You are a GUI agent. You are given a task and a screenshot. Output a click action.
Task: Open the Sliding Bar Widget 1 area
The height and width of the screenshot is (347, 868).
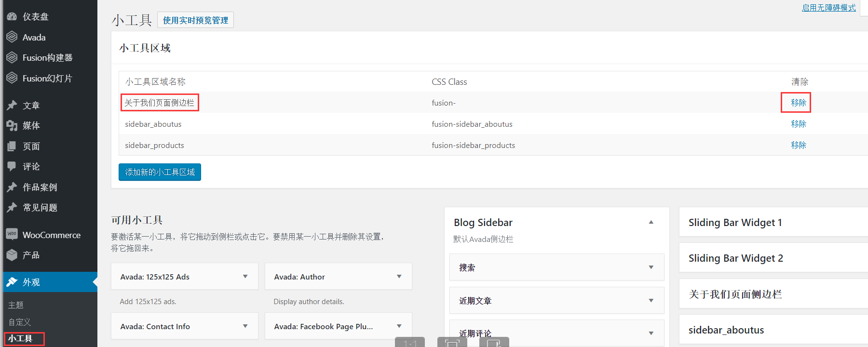click(x=735, y=222)
